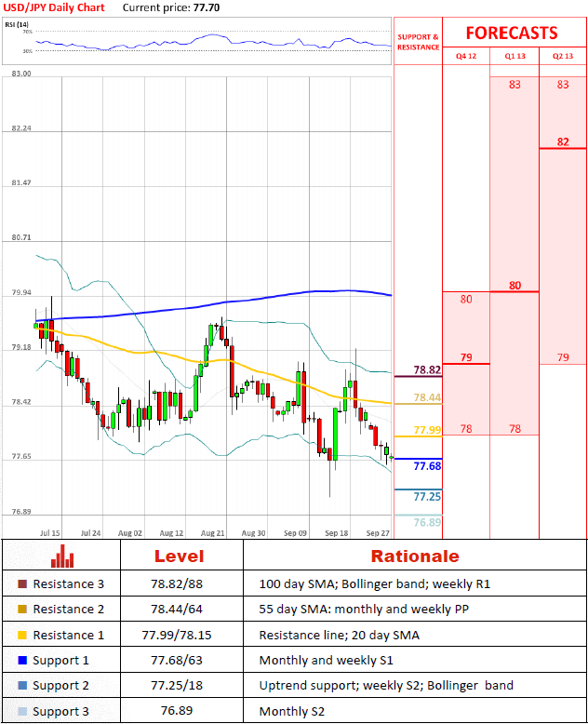Click the 'Resistance 2' row label
The image size is (588, 724).
click(x=68, y=609)
